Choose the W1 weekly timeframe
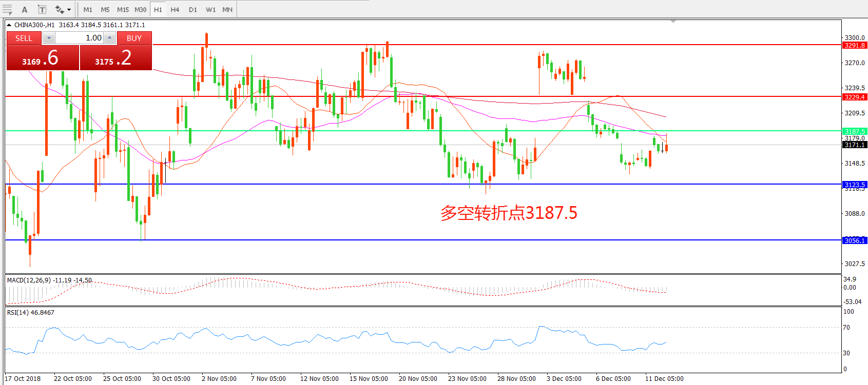 click(210, 9)
